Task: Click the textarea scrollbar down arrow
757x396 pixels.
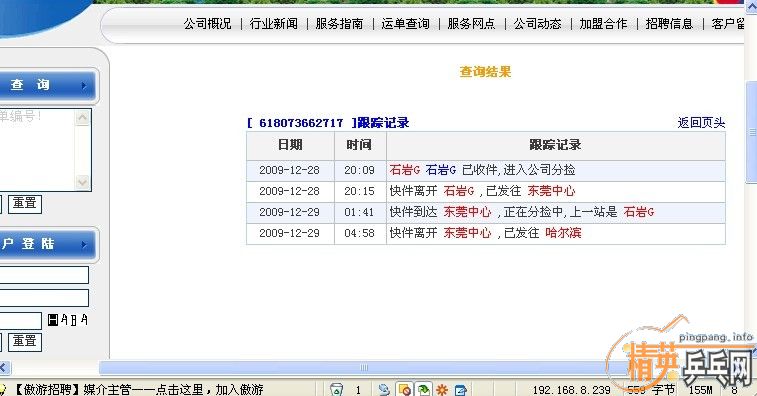Action: (83, 182)
